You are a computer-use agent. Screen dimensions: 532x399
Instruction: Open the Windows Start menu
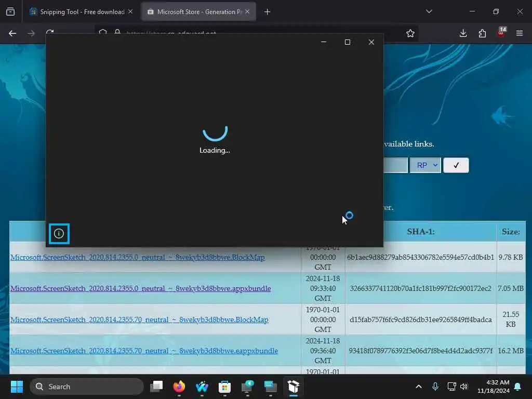[17, 387]
